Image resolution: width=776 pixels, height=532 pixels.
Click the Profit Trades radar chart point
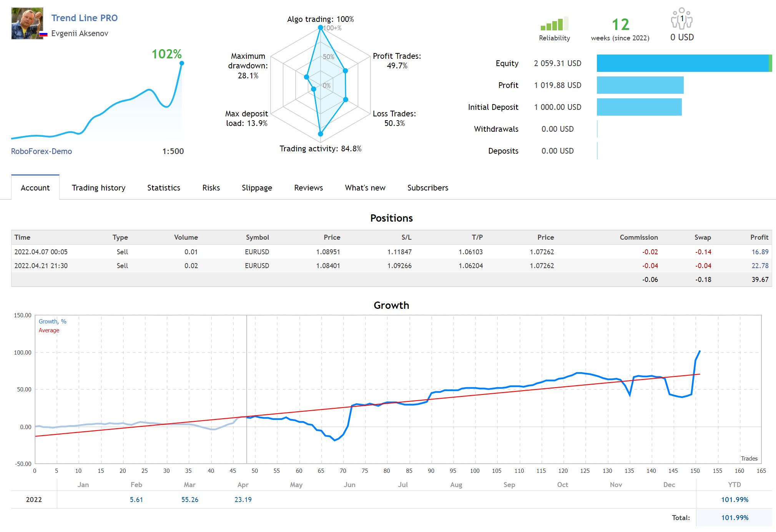[345, 71]
